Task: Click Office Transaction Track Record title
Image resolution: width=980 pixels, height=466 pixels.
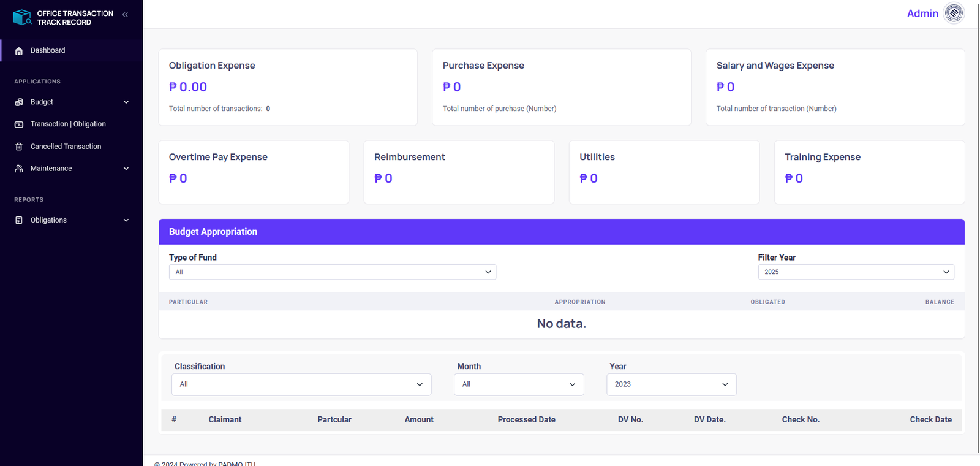Action: click(x=75, y=18)
